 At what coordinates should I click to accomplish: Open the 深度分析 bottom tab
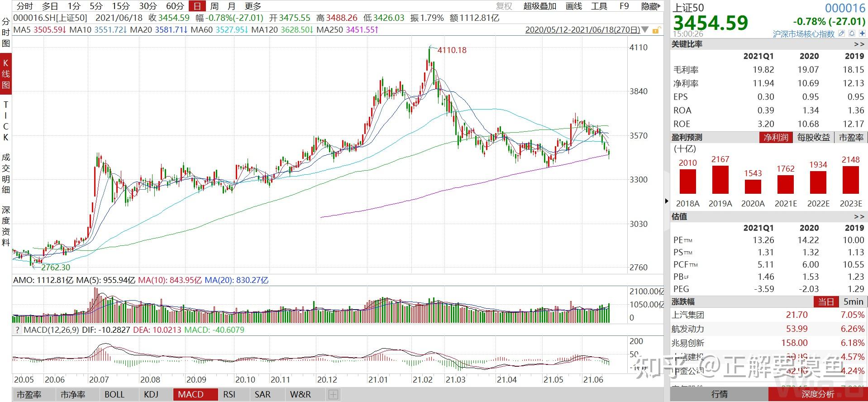(x=818, y=394)
